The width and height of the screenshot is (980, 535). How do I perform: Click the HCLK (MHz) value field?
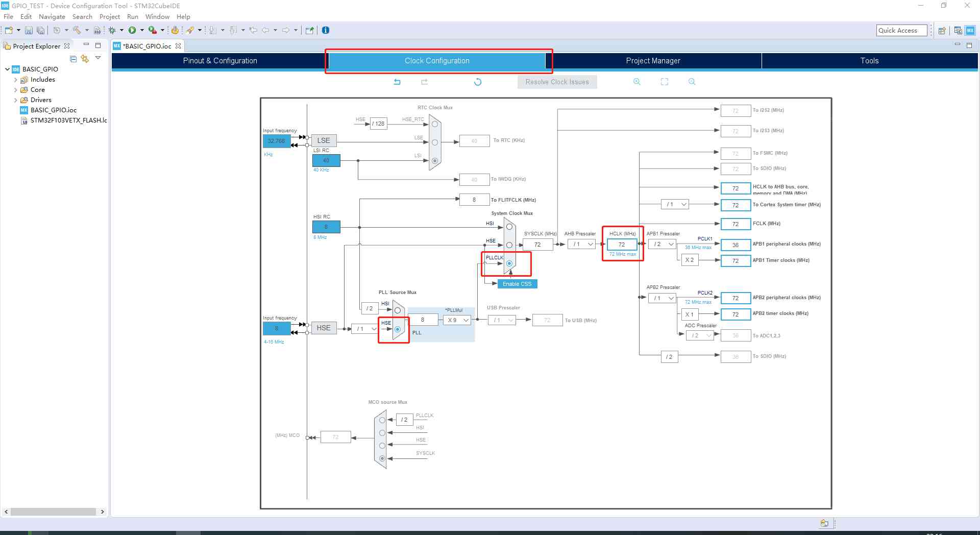[622, 245]
